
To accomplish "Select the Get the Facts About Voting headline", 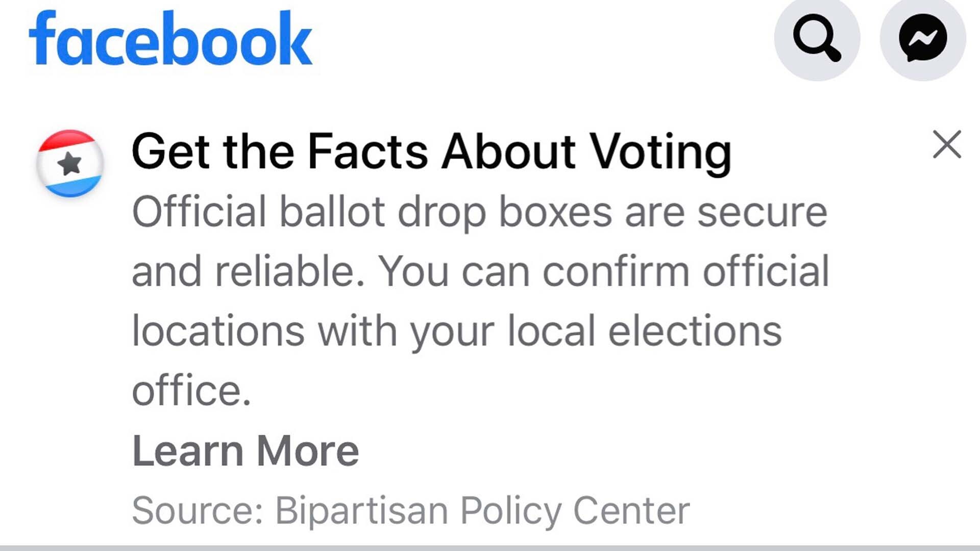I will (x=431, y=151).
